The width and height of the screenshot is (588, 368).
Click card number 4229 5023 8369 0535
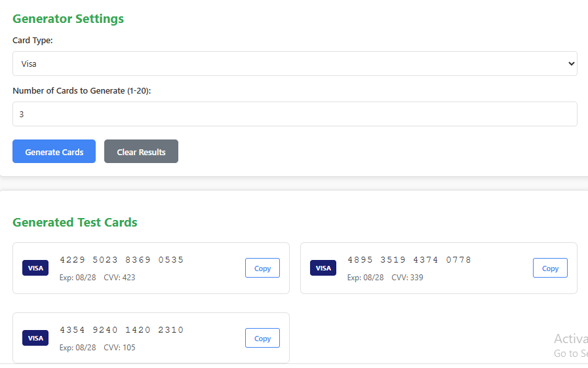(x=122, y=260)
